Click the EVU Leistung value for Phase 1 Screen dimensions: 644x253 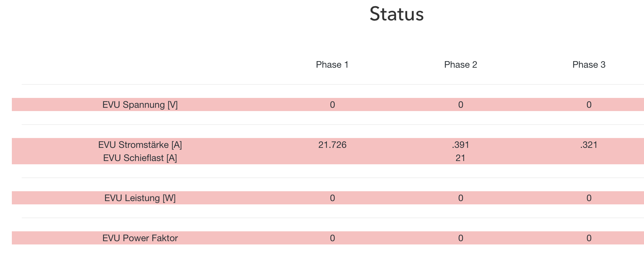(332, 198)
